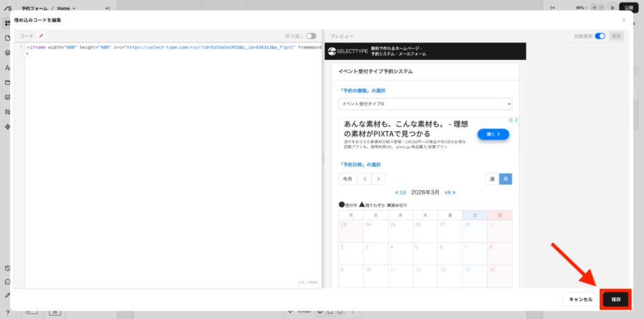
Task: Click the 更新 refresh button in preview
Action: tap(616, 36)
